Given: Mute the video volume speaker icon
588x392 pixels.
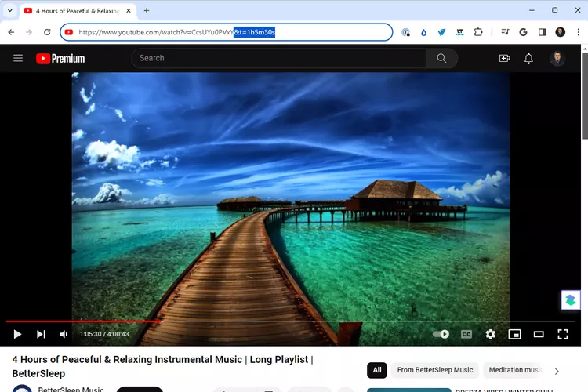Looking at the screenshot, I should [x=64, y=334].
